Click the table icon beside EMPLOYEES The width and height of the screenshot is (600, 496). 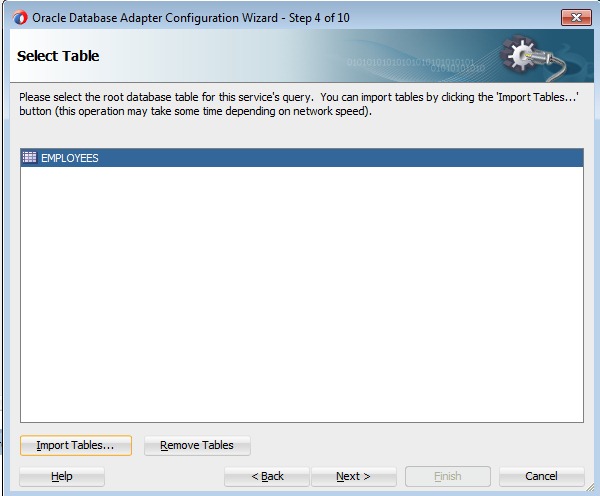[x=29, y=158]
